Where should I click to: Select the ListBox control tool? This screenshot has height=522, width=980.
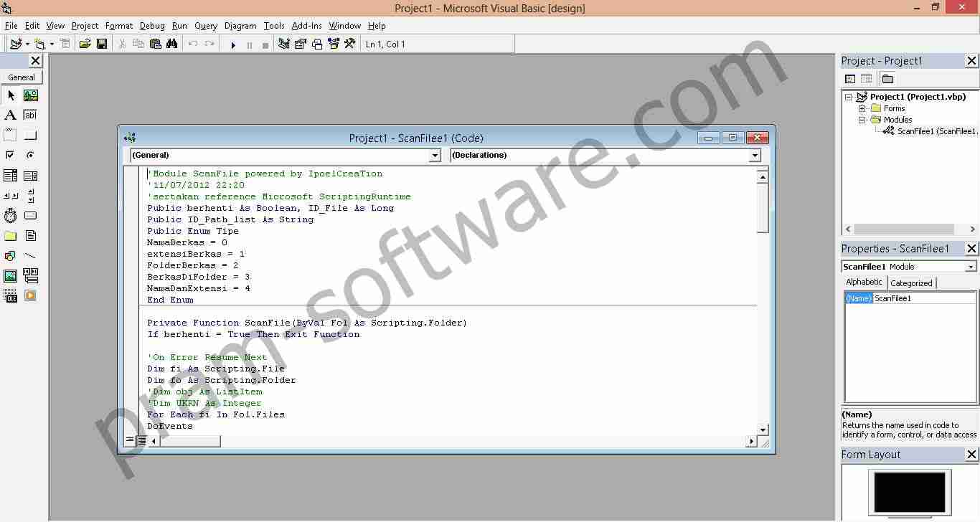pyautogui.click(x=31, y=176)
